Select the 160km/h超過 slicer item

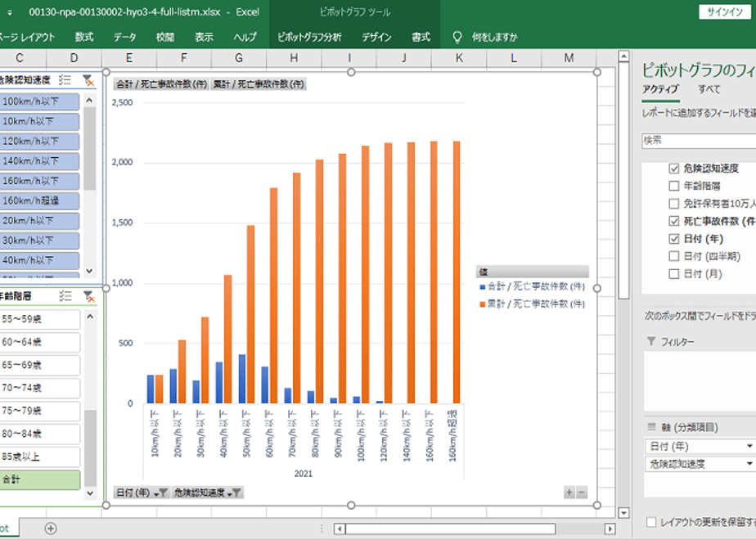(x=39, y=200)
